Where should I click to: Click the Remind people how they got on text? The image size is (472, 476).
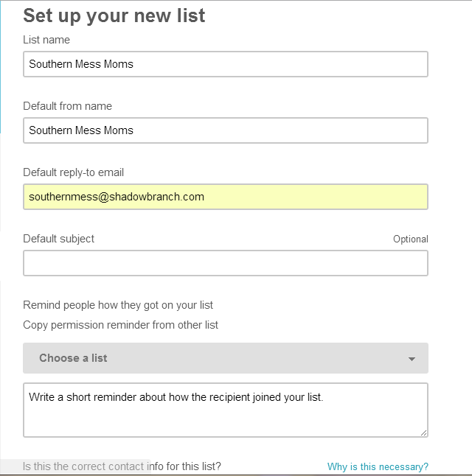click(118, 305)
